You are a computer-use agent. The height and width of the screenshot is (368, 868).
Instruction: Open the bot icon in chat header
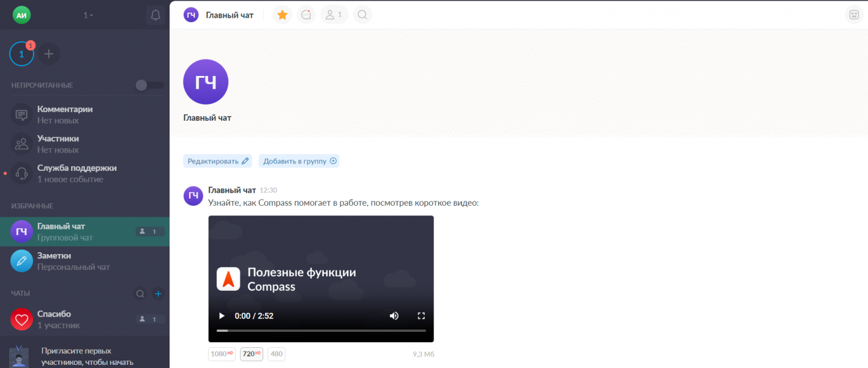pos(307,15)
